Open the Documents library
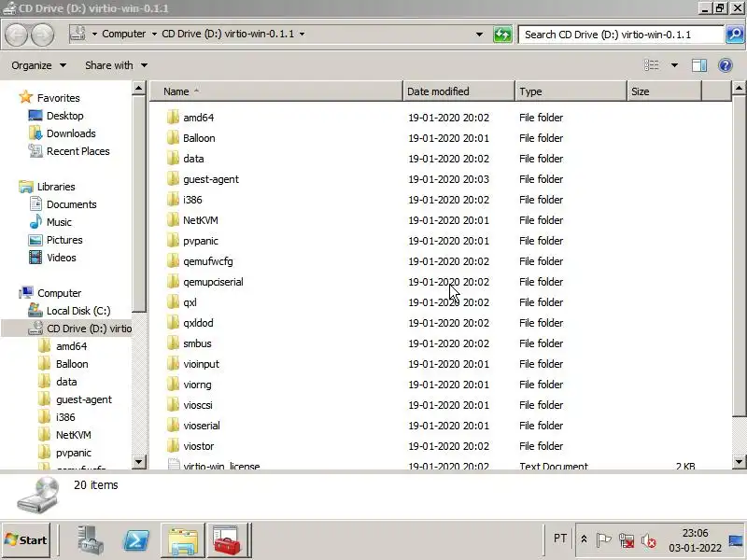747x560 pixels. pyautogui.click(x=72, y=204)
